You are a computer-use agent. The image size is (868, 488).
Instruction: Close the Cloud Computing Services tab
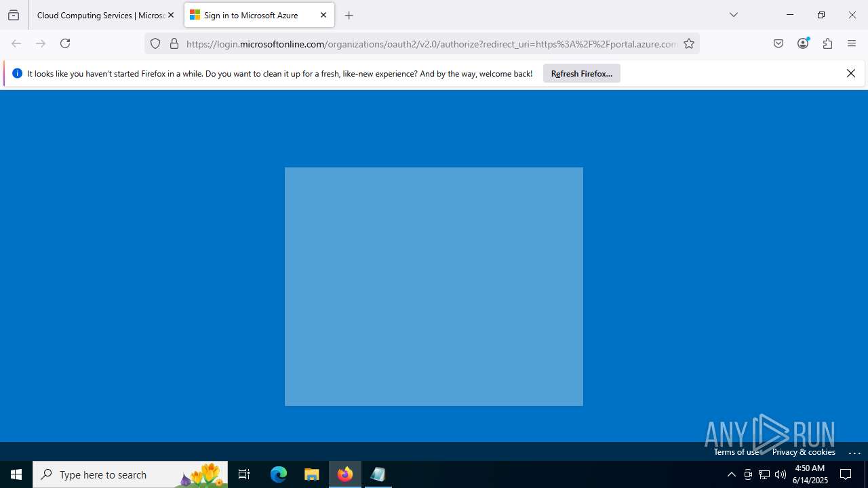coord(171,15)
